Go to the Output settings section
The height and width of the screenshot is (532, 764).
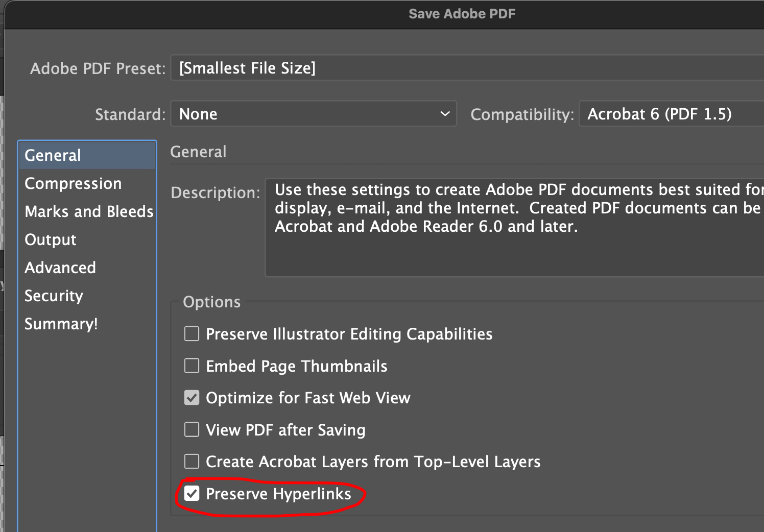coord(51,239)
